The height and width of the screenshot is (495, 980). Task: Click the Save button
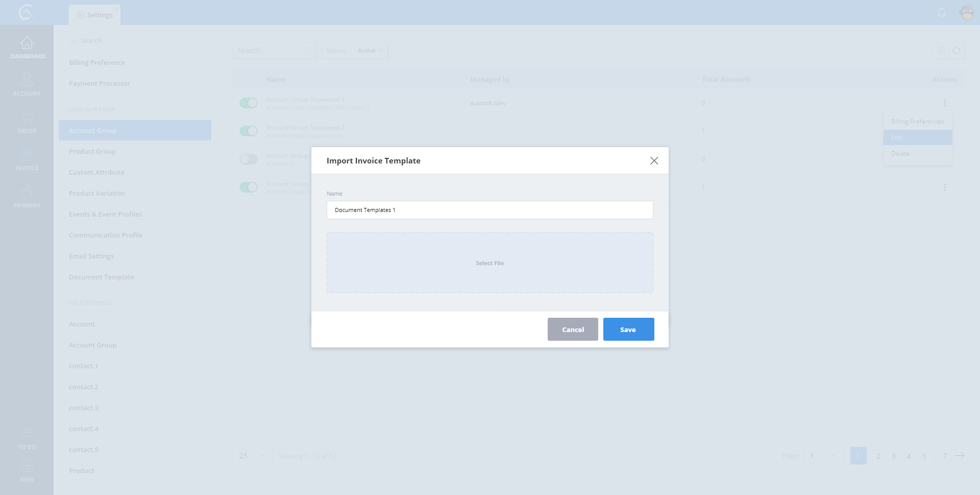pyautogui.click(x=628, y=329)
